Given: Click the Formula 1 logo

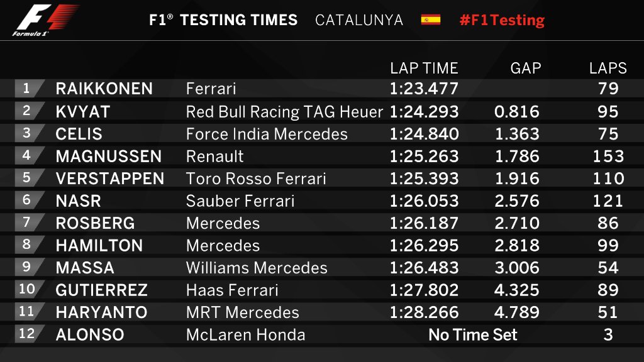Looking at the screenshot, I should click(46, 20).
